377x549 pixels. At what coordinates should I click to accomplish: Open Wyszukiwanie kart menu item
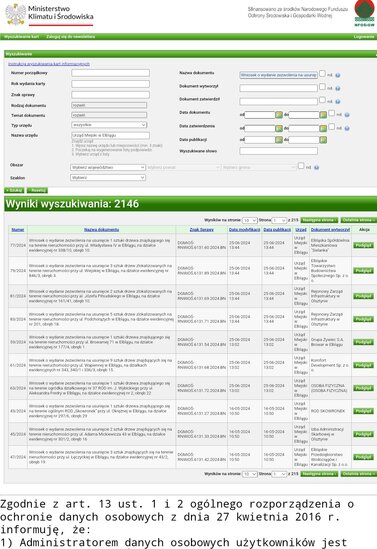(22, 37)
